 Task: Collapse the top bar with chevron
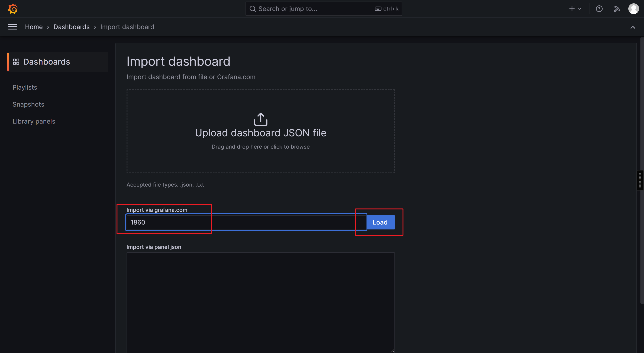(x=633, y=27)
